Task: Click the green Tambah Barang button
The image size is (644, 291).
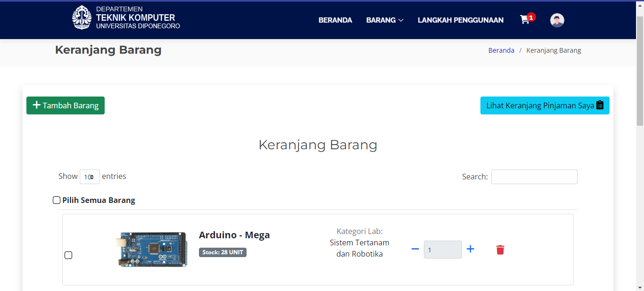Action: pyautogui.click(x=66, y=105)
